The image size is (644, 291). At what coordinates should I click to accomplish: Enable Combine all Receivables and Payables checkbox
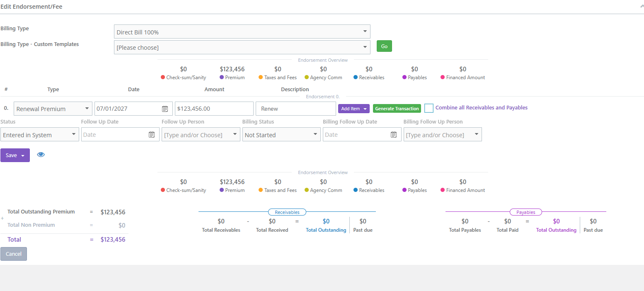[429, 108]
